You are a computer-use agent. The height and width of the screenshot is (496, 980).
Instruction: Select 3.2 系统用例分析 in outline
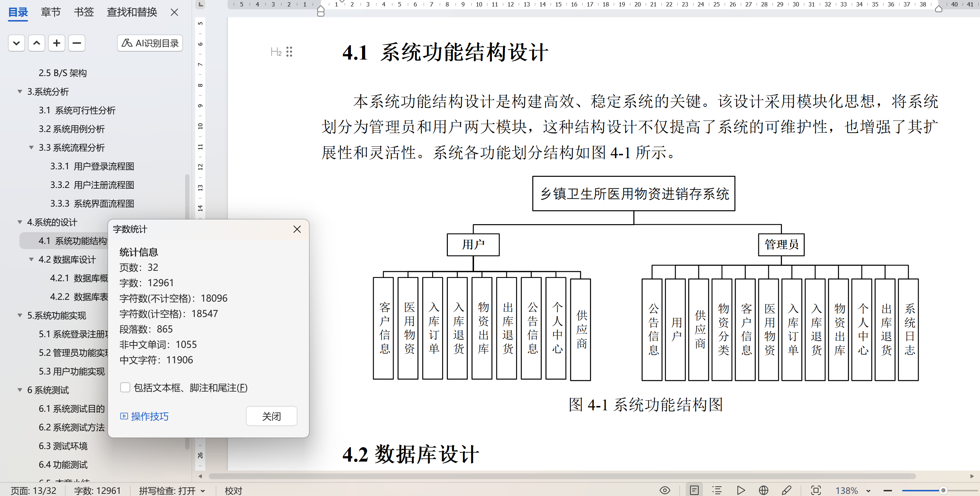tap(71, 129)
